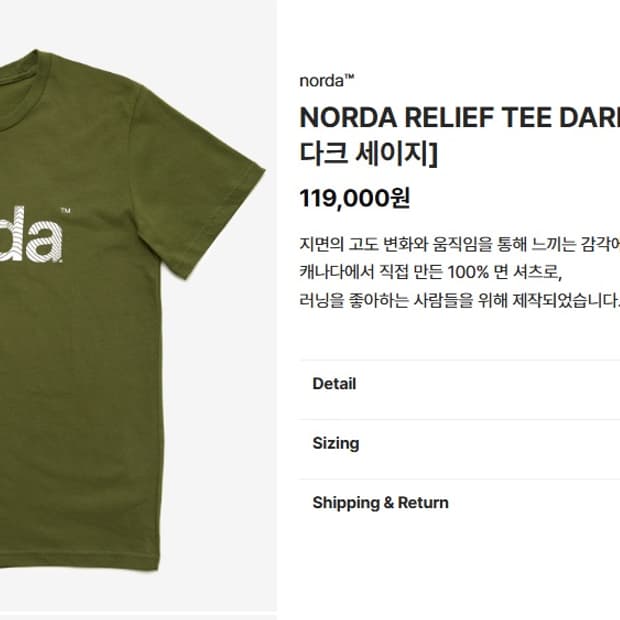
Task: Open the Shipping & Return section
Action: (x=459, y=503)
